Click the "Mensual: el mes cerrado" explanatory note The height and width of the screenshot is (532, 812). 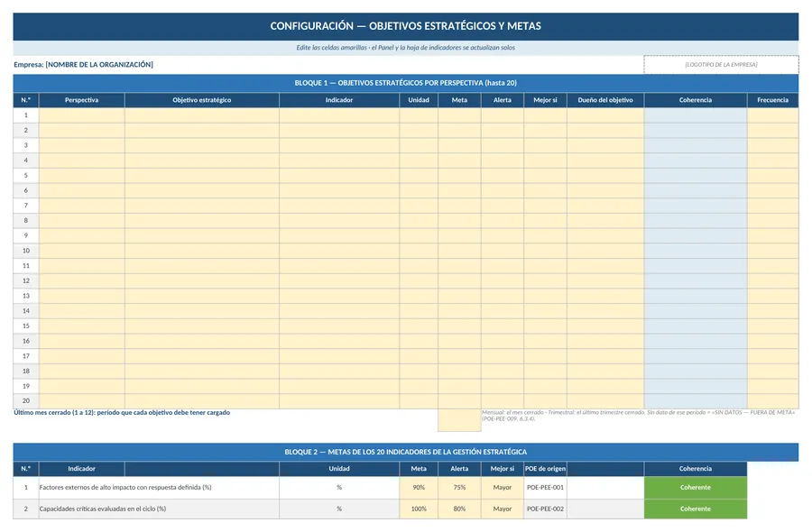point(638,416)
